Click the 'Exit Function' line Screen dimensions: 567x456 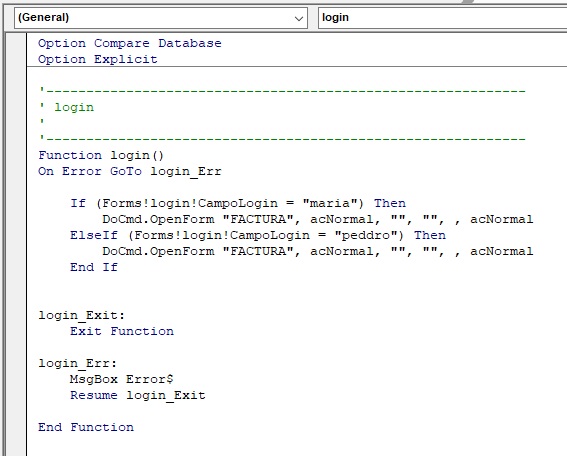(122, 331)
